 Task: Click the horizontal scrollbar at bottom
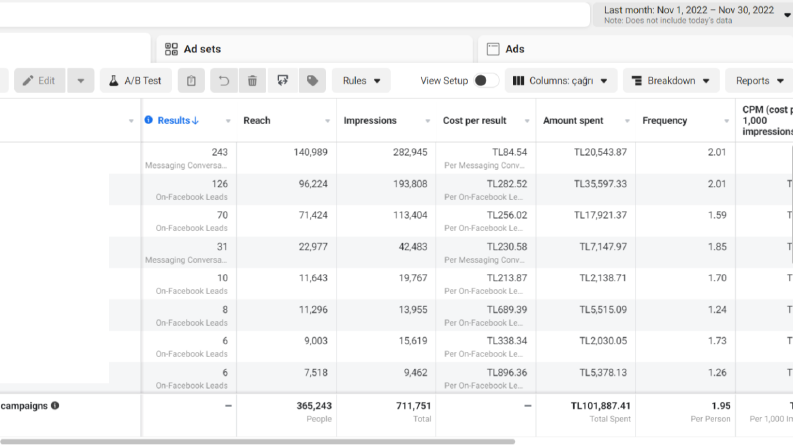click(257, 441)
